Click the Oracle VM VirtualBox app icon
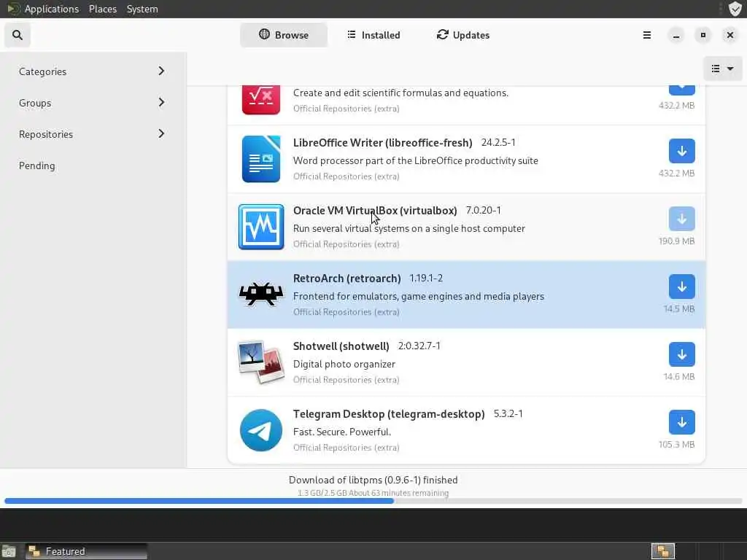 point(261,227)
